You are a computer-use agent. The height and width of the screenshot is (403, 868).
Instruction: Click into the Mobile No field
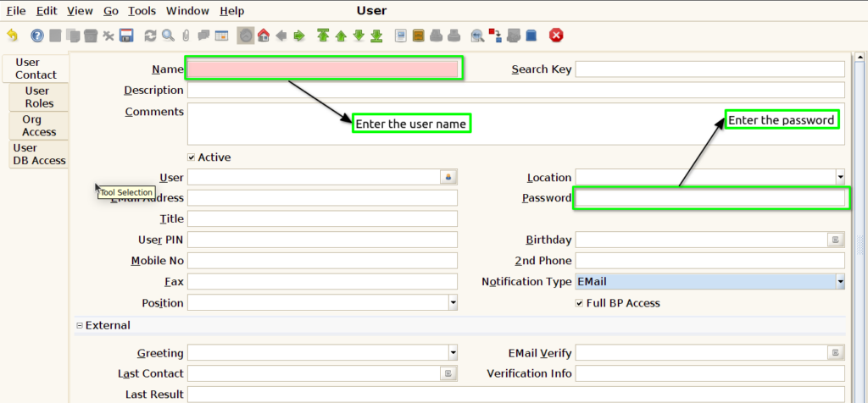(x=323, y=261)
